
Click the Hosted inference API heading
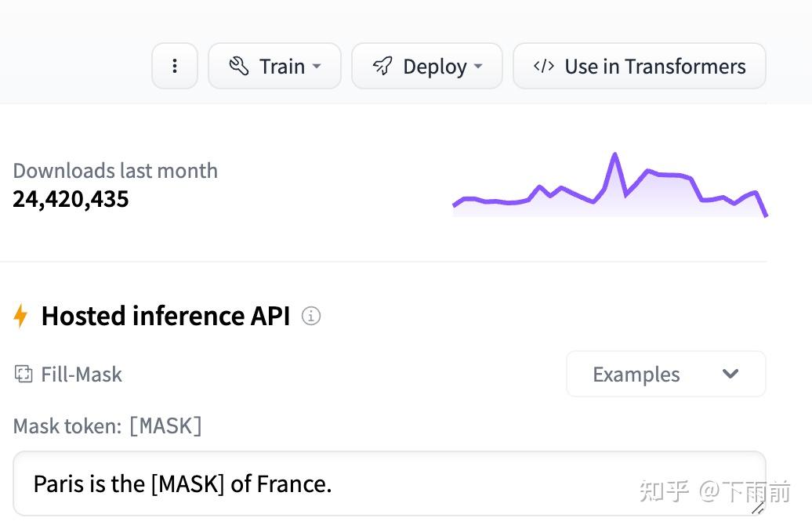coord(165,317)
